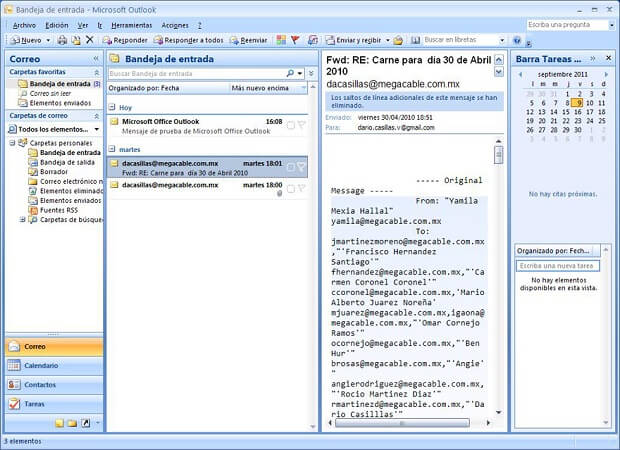Collapse the martes message group
Image resolution: width=620 pixels, height=450 pixels.
point(112,149)
